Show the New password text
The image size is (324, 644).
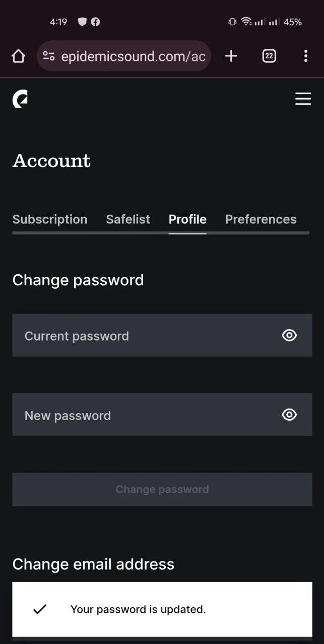pyautogui.click(x=289, y=415)
